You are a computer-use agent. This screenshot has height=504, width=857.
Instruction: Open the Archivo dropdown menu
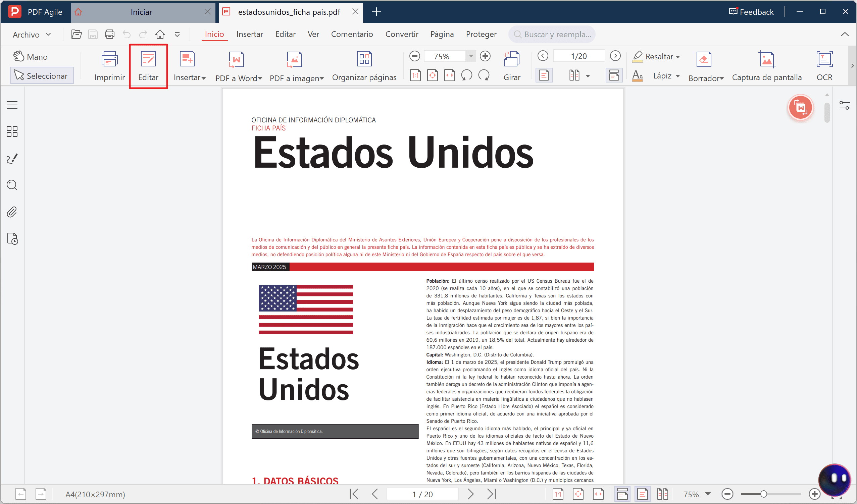point(32,35)
